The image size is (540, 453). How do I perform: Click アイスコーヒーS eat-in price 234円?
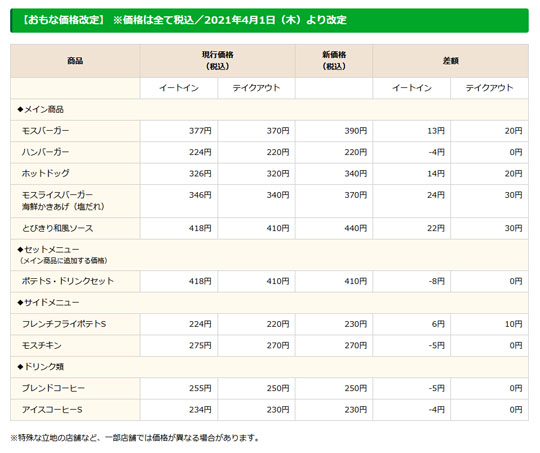(x=200, y=410)
